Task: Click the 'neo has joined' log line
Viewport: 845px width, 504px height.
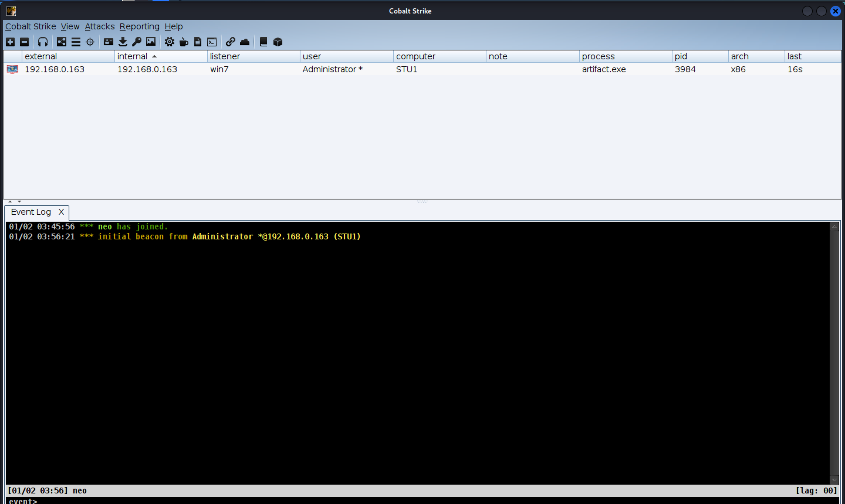Action: (x=88, y=226)
